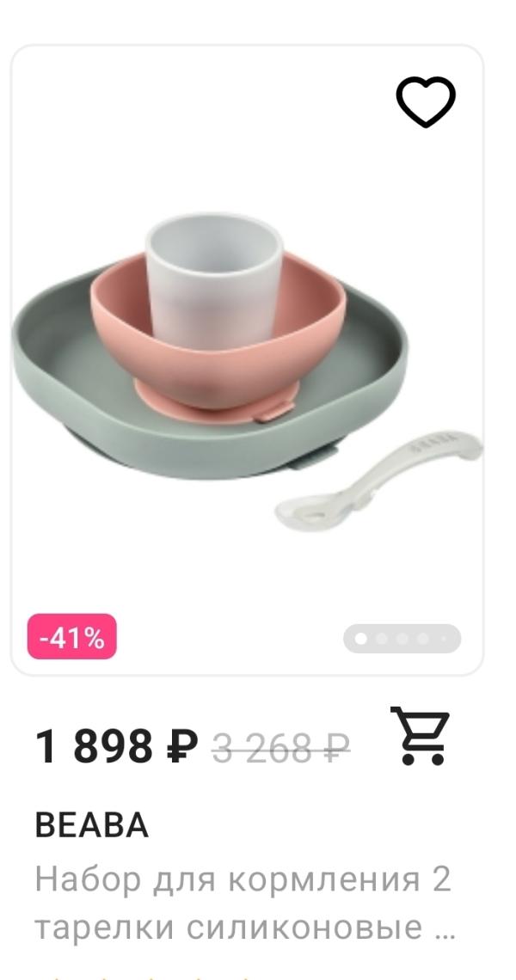Image resolution: width=516 pixels, height=980 pixels.
Task: Go to the fourth carousel dot
Action: pyautogui.click(x=423, y=638)
